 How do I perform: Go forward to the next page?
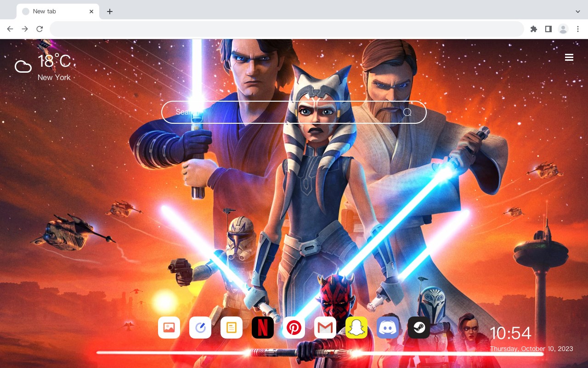pos(25,29)
